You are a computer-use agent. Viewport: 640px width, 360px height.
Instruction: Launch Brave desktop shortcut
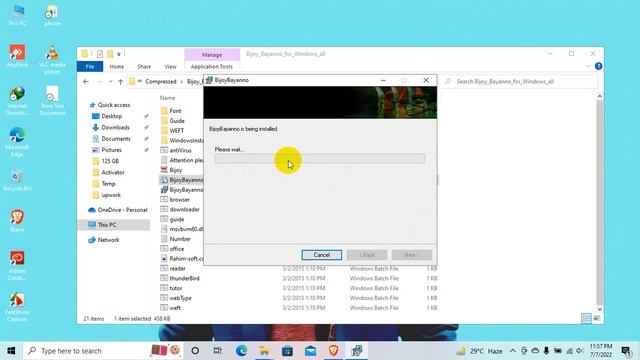coord(17,221)
